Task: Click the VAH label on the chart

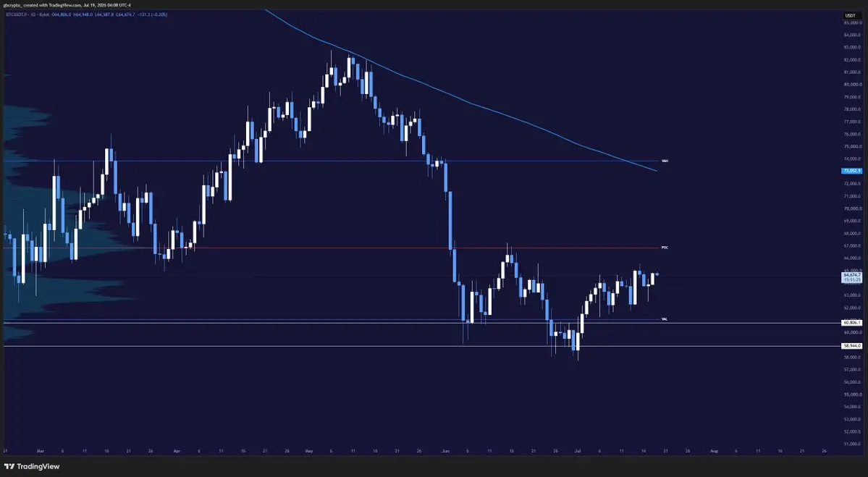Action: (x=665, y=161)
